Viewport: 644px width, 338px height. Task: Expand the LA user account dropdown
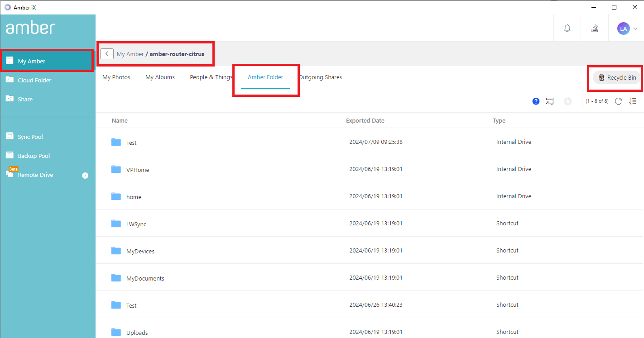[x=627, y=29]
